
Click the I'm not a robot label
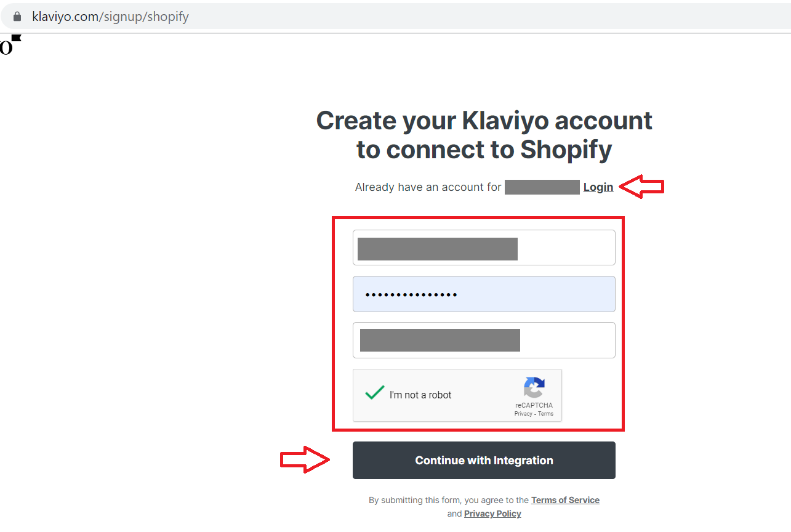tap(420, 395)
